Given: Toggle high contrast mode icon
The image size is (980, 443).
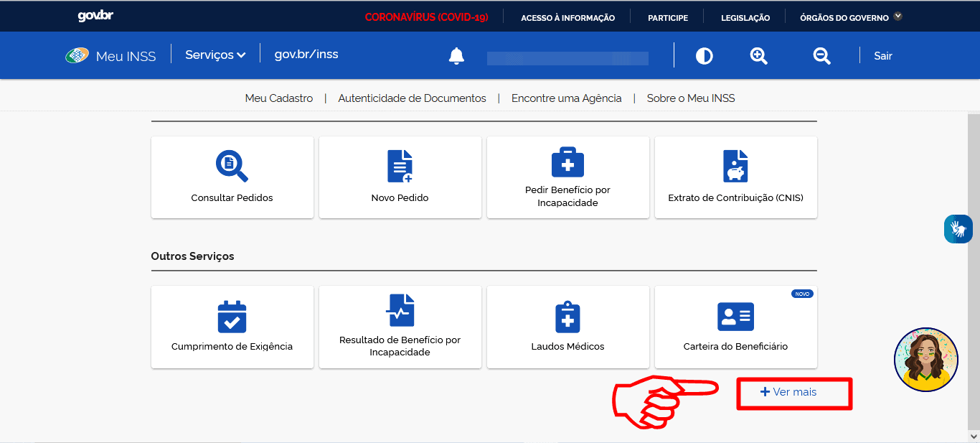Looking at the screenshot, I should (705, 56).
